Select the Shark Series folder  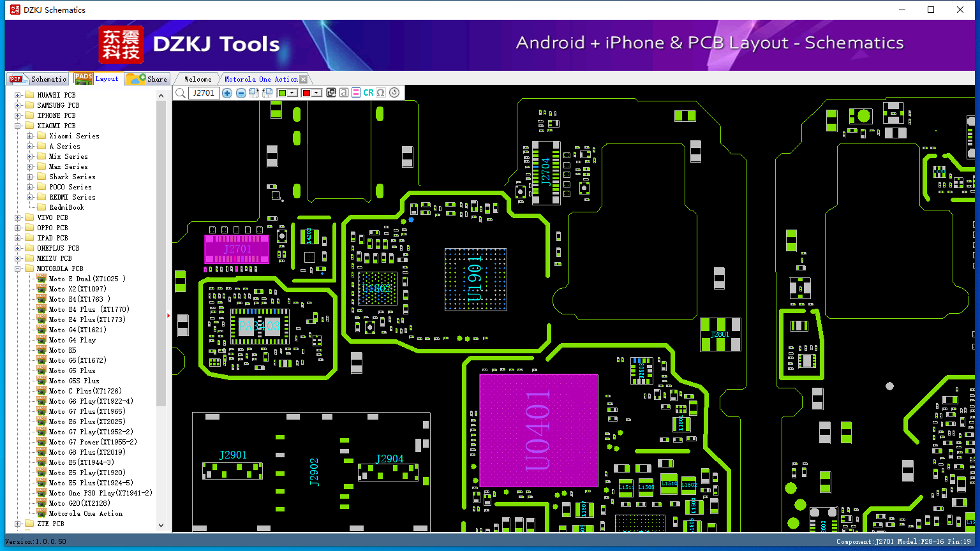click(72, 177)
